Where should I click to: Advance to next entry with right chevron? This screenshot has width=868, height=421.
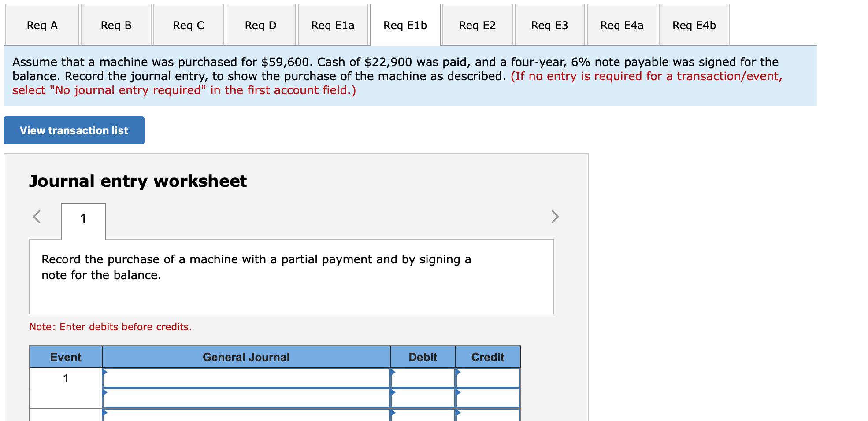pos(555,217)
